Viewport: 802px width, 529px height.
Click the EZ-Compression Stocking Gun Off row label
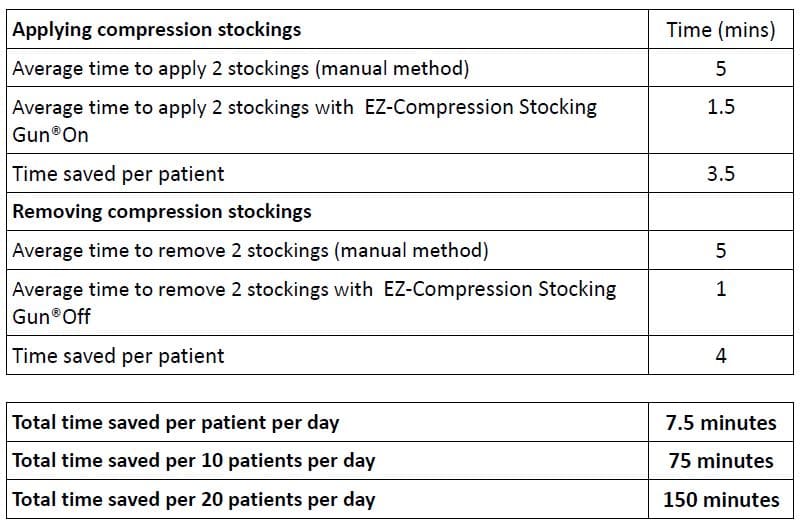tap(314, 302)
